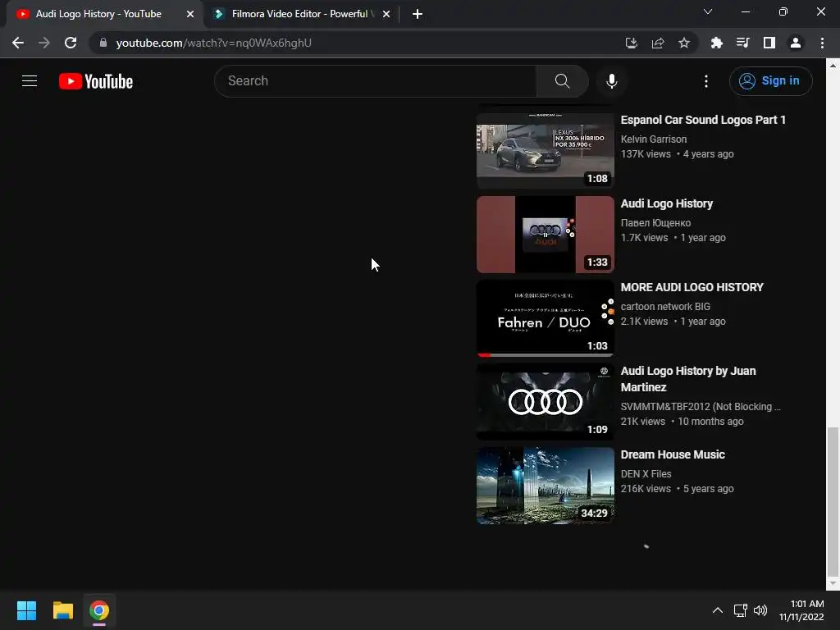The image size is (840, 630).
Task: Expand the tab search chevron
Action: tap(708, 11)
